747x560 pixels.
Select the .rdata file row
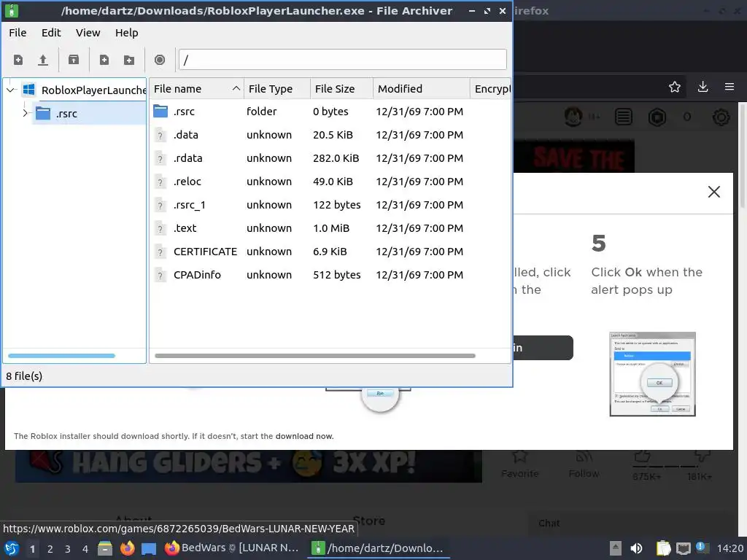330,158
